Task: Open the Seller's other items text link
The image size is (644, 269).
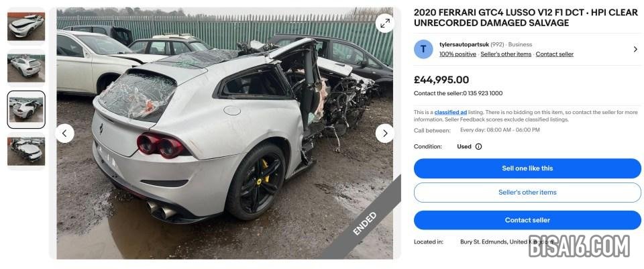Action: click(506, 54)
